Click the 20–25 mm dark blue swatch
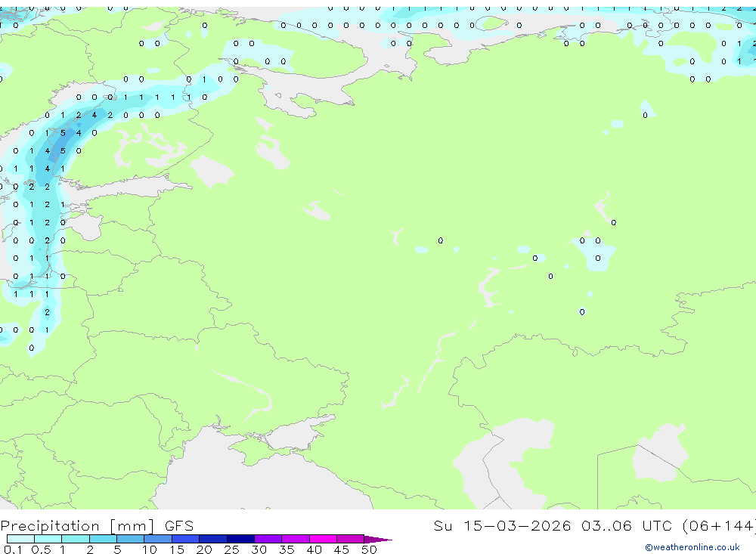The image size is (756, 554). (x=213, y=539)
